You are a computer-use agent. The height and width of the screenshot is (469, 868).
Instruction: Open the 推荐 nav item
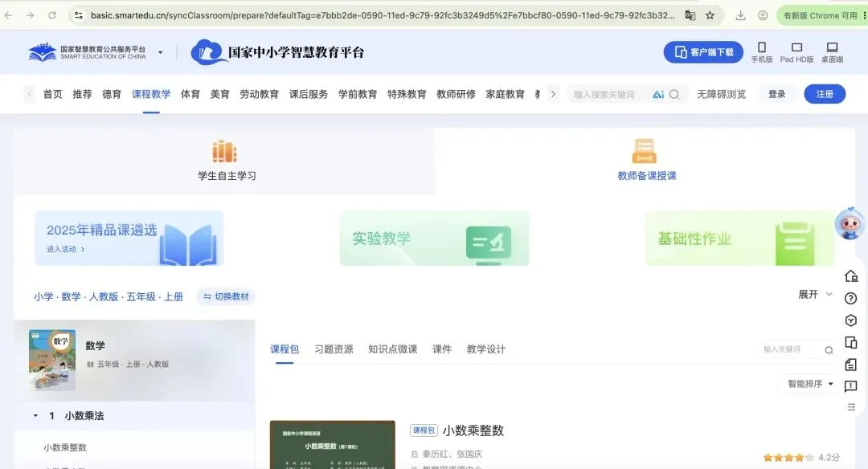(82, 94)
